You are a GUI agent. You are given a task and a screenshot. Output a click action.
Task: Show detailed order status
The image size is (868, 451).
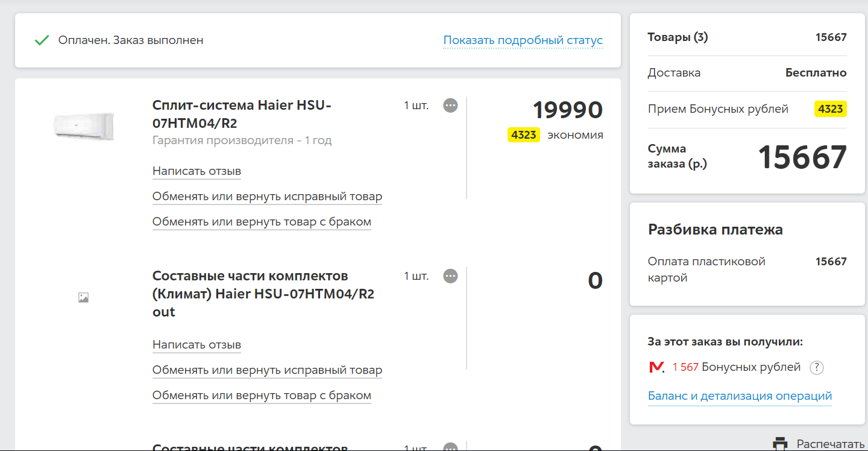(x=523, y=40)
